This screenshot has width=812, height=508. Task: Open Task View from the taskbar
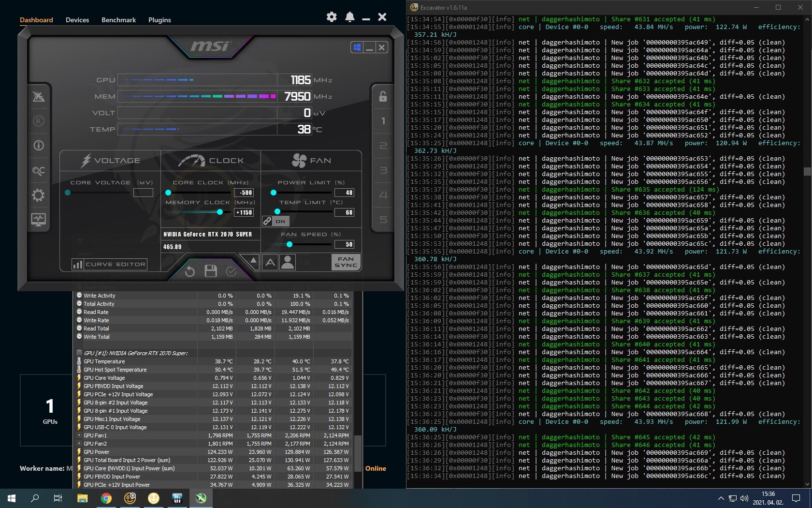(x=58, y=498)
